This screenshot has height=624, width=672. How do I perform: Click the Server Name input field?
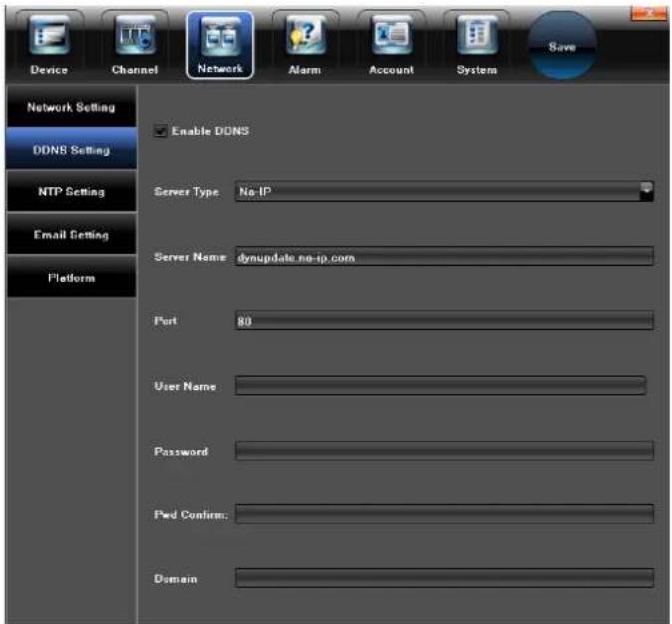coord(445,256)
